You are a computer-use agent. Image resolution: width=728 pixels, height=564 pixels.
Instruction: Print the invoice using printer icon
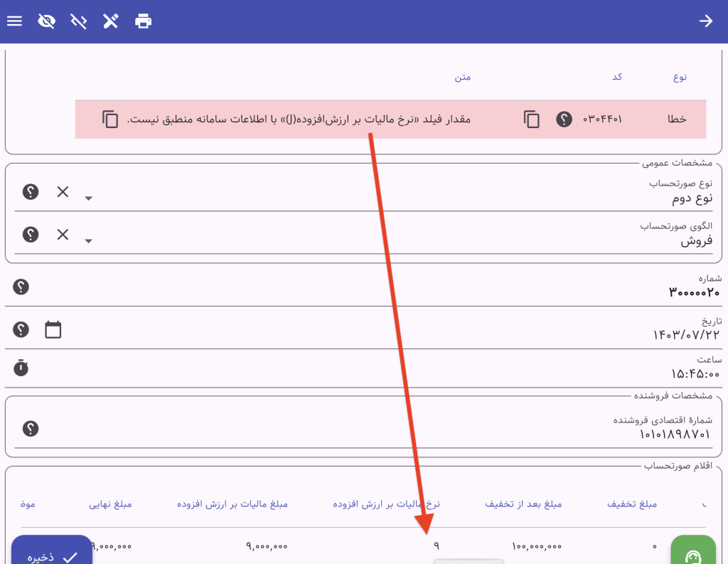point(143,21)
